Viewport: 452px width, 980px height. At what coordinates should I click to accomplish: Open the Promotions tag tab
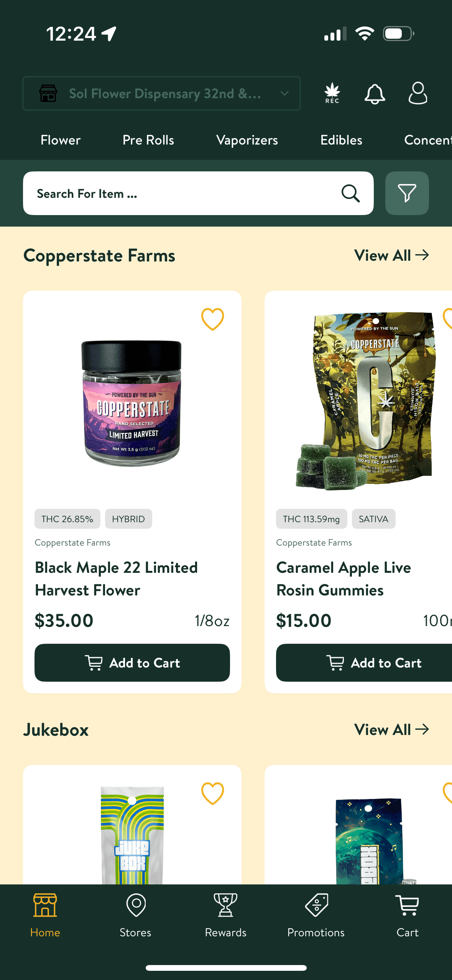316,914
